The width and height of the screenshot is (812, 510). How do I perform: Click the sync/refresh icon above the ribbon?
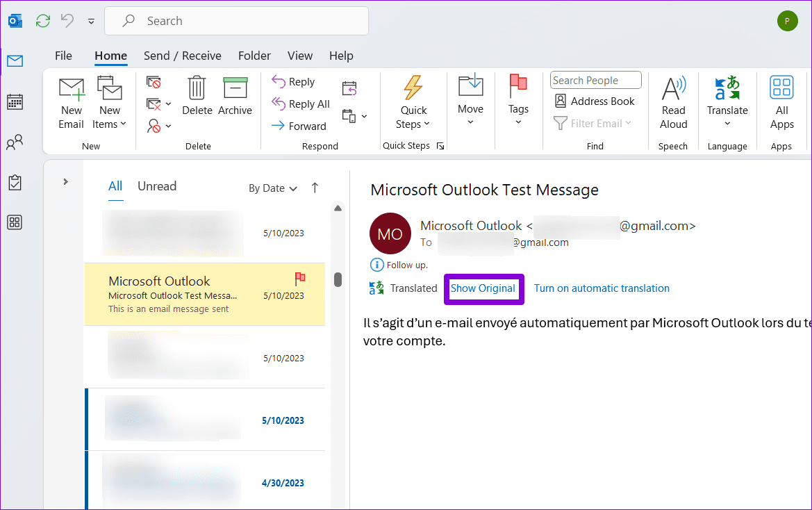42,20
